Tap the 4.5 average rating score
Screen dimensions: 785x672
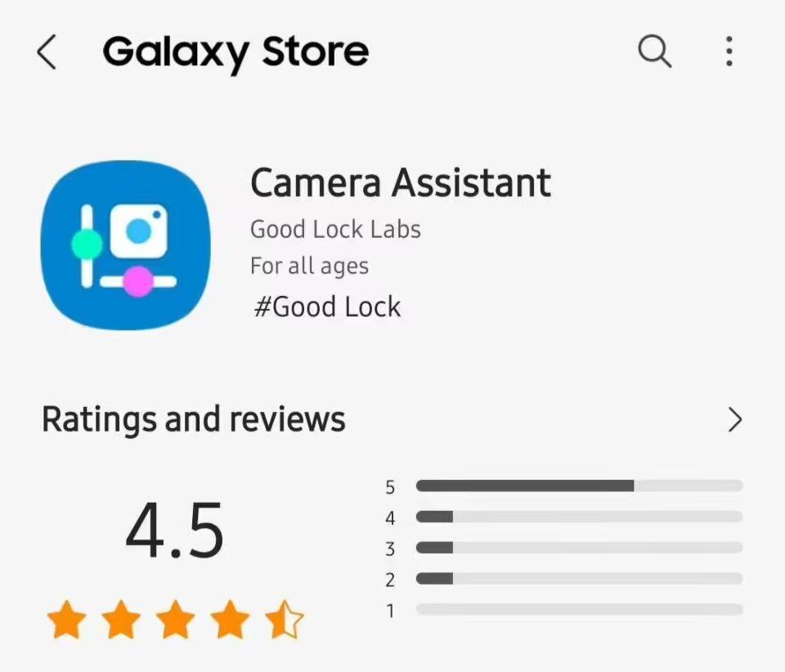pyautogui.click(x=174, y=531)
